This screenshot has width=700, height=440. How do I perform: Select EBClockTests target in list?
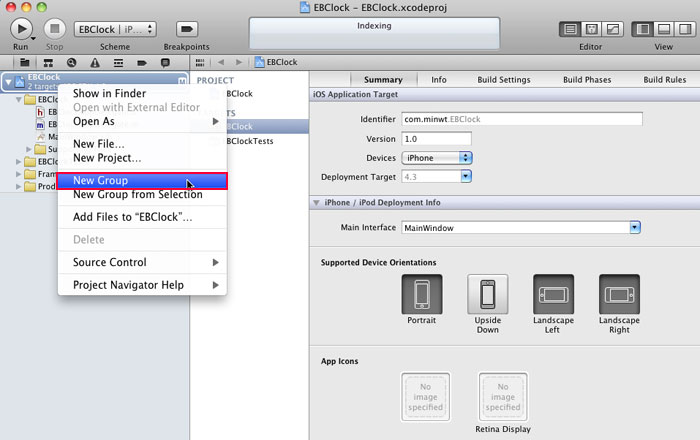click(250, 141)
